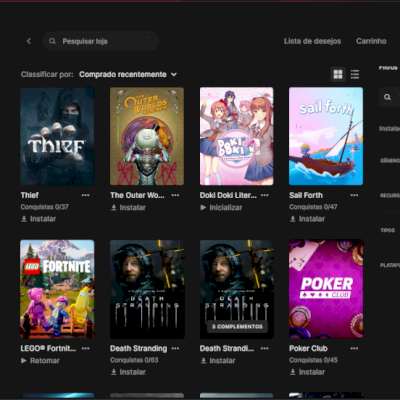Open the LEGO Fortnite cover thumbnail
This screenshot has height=400, width=400.
[57, 289]
